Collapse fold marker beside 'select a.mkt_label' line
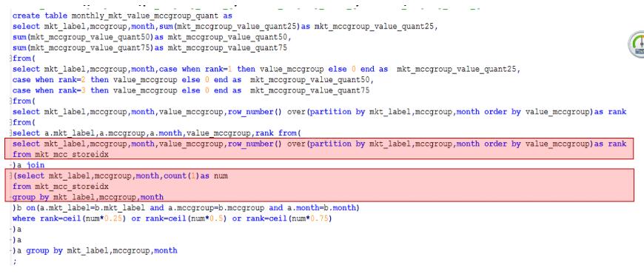This screenshot has width=644, height=274. (x=10, y=133)
